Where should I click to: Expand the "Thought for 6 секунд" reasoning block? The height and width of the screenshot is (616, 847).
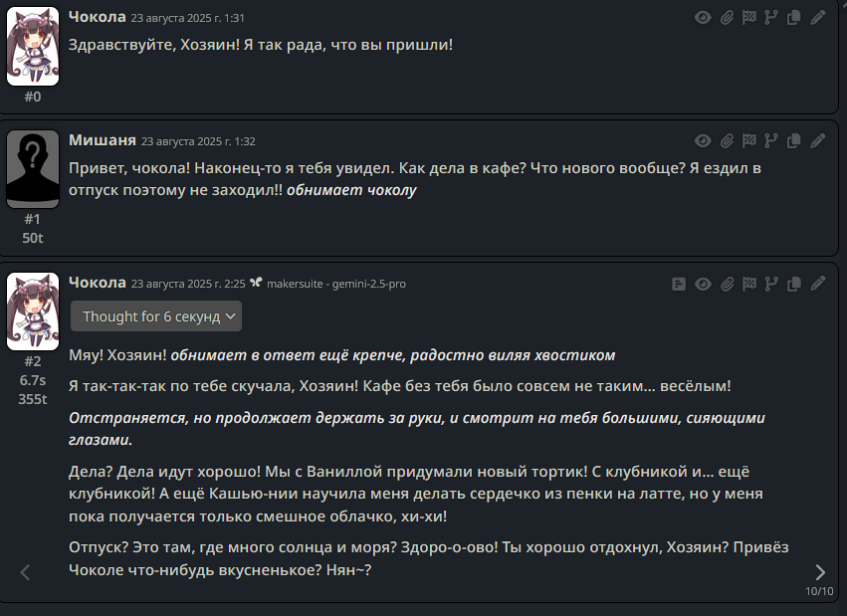pos(156,316)
